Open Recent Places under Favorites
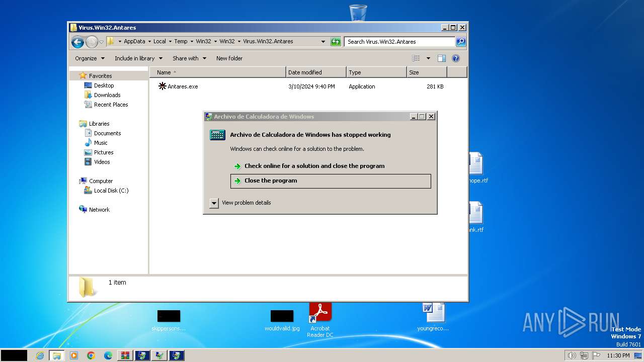Image resolution: width=644 pixels, height=362 pixels. [x=111, y=105]
